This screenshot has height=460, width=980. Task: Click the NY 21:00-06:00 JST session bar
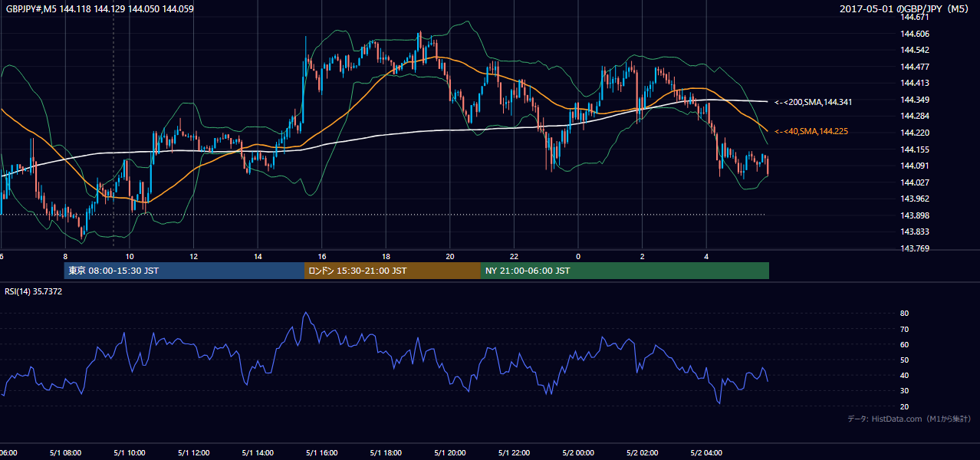[x=625, y=271]
